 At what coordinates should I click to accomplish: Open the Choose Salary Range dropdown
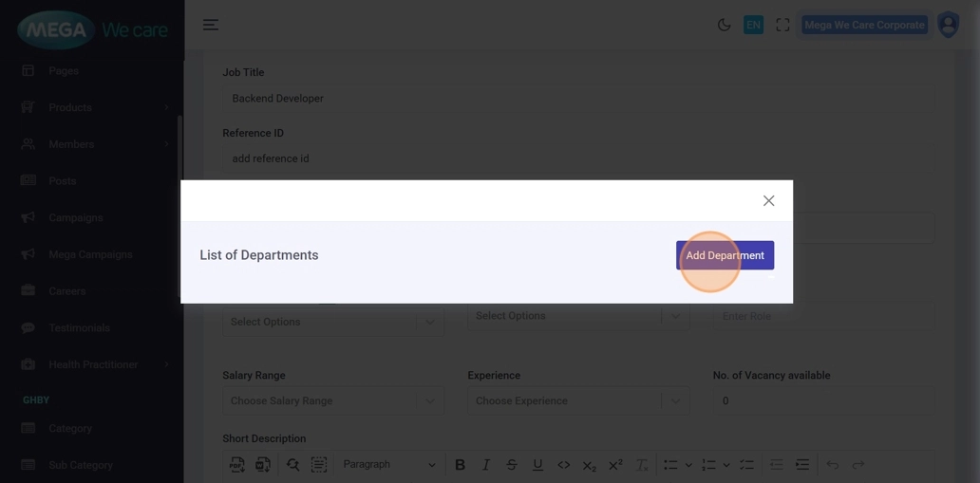click(x=332, y=400)
